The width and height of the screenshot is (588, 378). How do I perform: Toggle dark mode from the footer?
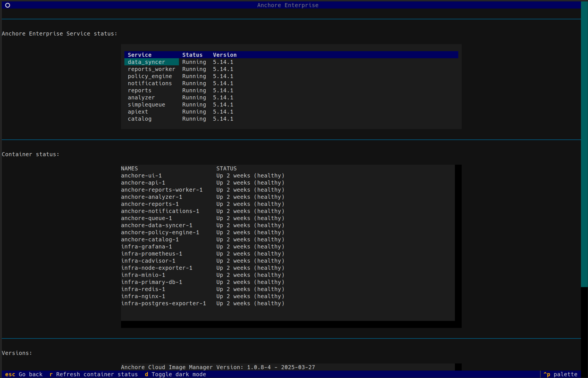tap(175, 374)
